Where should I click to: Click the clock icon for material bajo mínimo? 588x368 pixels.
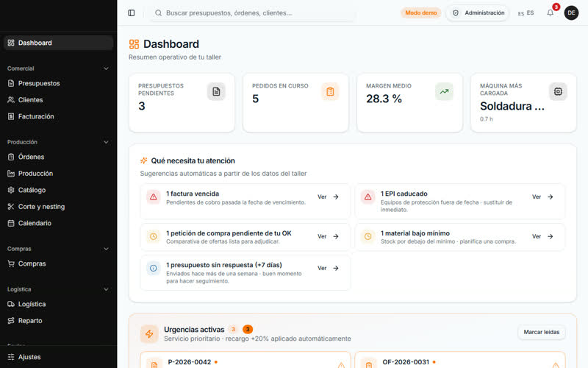pos(368,236)
